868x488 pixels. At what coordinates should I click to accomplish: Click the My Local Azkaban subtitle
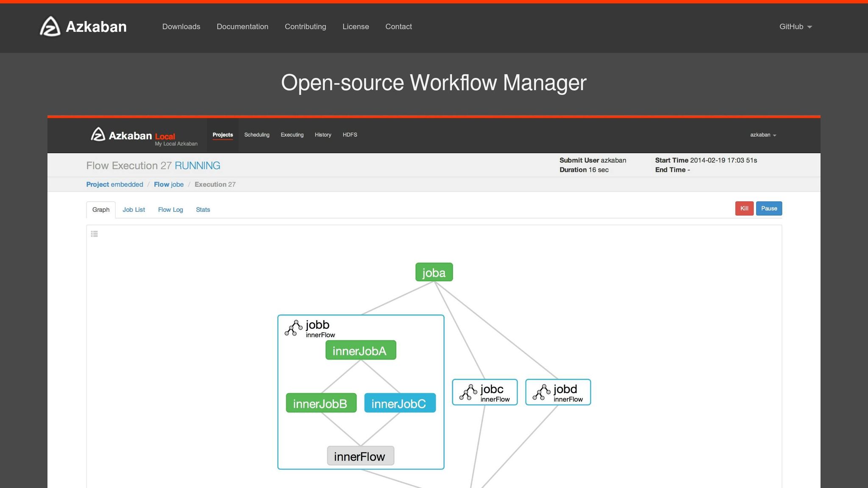pos(176,144)
